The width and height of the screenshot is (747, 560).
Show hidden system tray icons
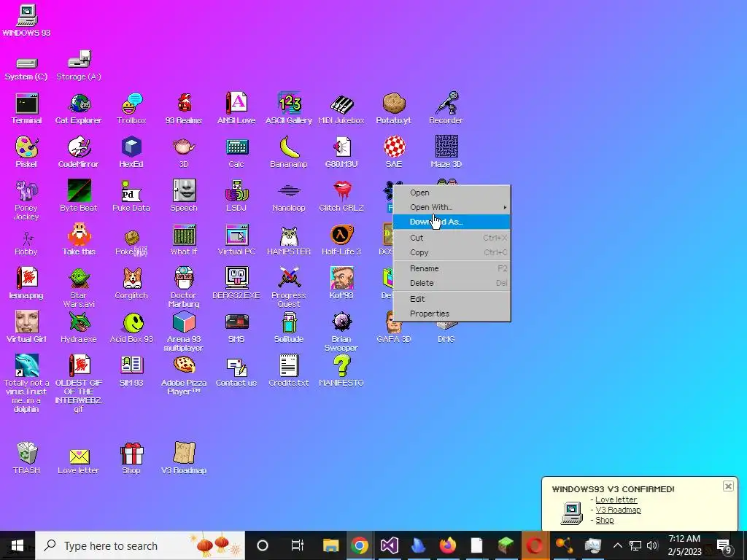[617, 545]
